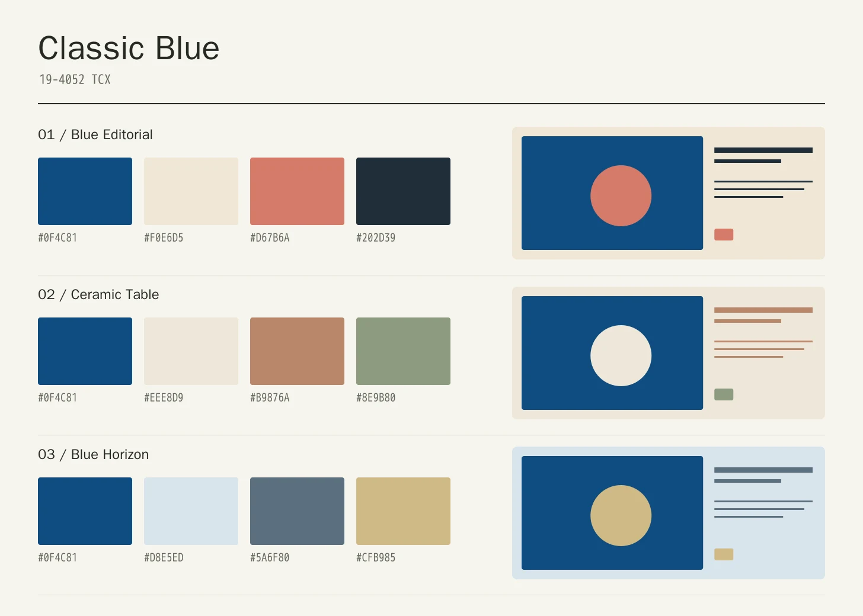
Task: Click the "#D8E5ED" hex label
Action: point(164,557)
